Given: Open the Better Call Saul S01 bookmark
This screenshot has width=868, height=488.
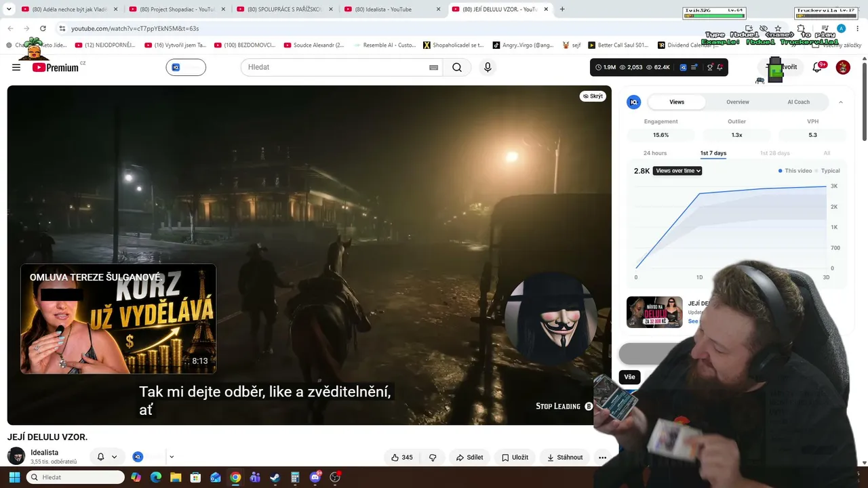Looking at the screenshot, I should tap(618, 45).
